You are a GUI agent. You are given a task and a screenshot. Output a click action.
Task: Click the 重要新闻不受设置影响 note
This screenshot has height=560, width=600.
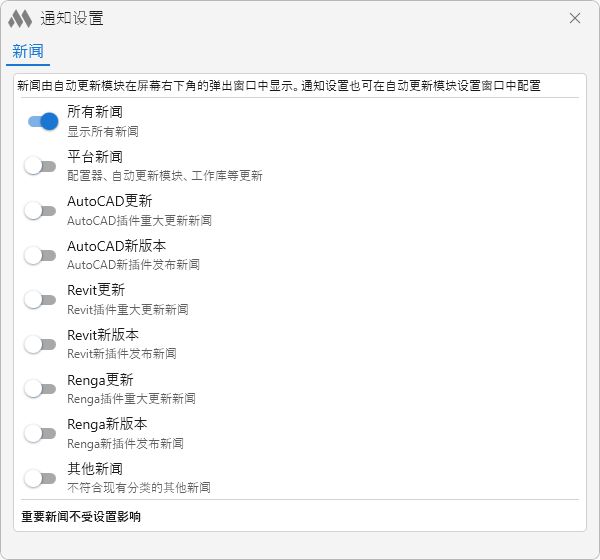(x=81, y=517)
